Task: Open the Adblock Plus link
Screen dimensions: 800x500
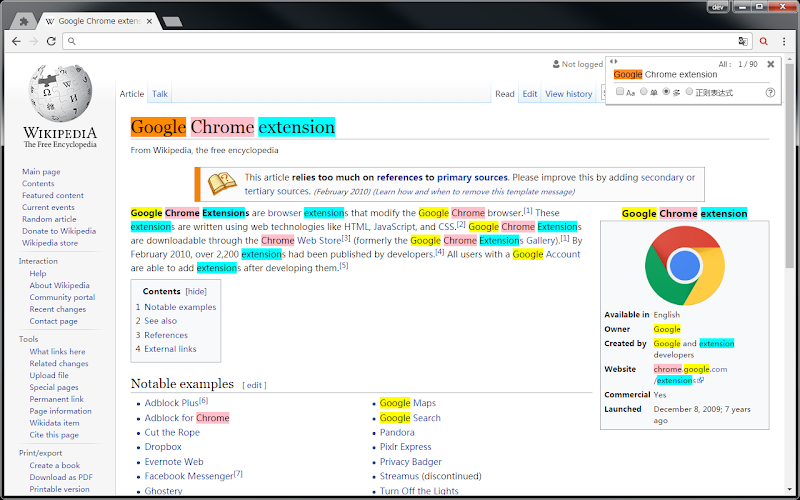Action: coord(171,403)
